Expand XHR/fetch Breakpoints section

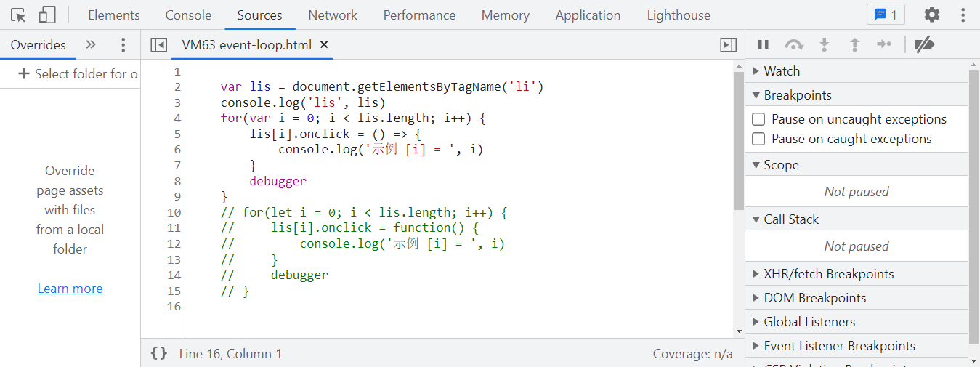tap(828, 274)
